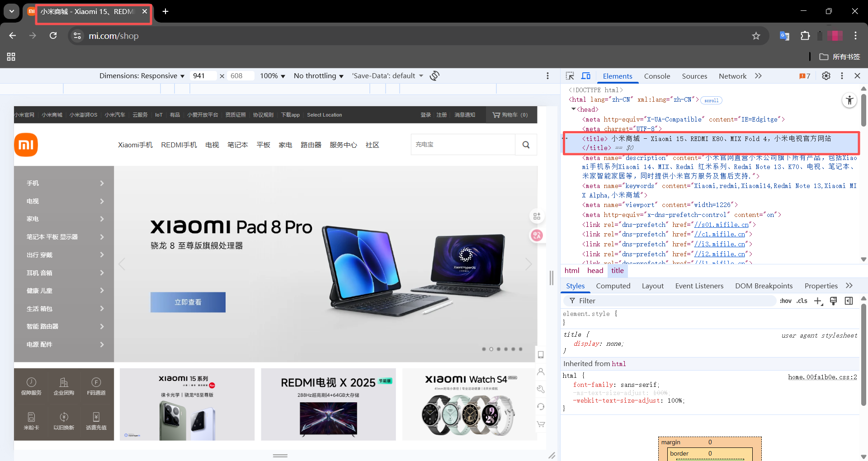The width and height of the screenshot is (868, 461).
Task: Open Chrome three-dot menu
Action: [855, 36]
